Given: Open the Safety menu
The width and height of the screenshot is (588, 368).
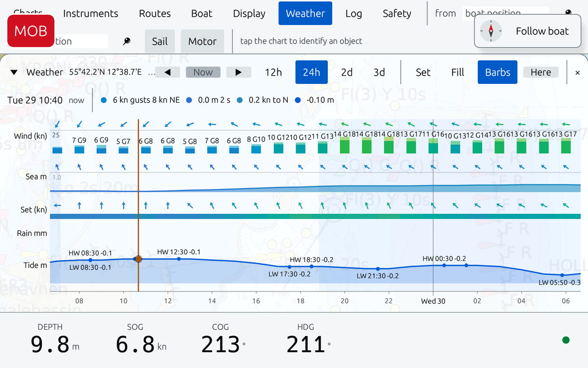Looking at the screenshot, I should point(397,13).
